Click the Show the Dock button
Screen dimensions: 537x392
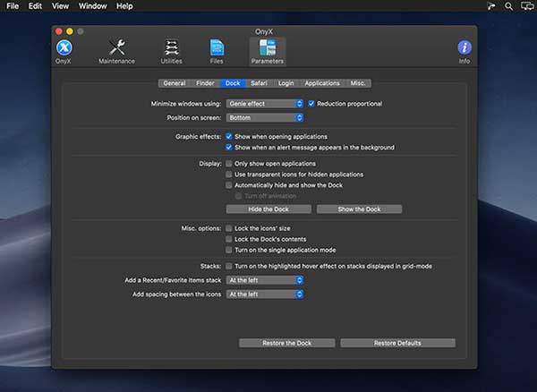[359, 209]
